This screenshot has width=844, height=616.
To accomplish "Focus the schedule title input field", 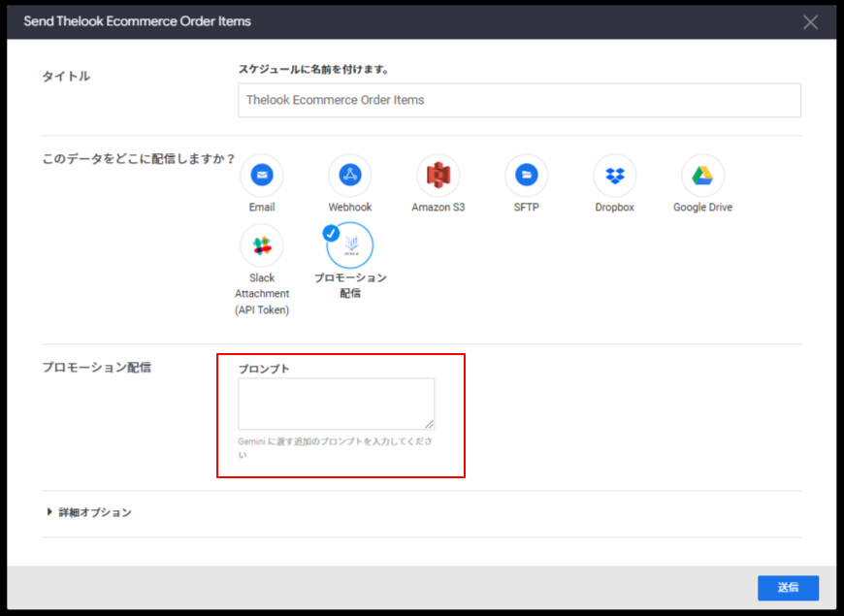I will tap(519, 100).
